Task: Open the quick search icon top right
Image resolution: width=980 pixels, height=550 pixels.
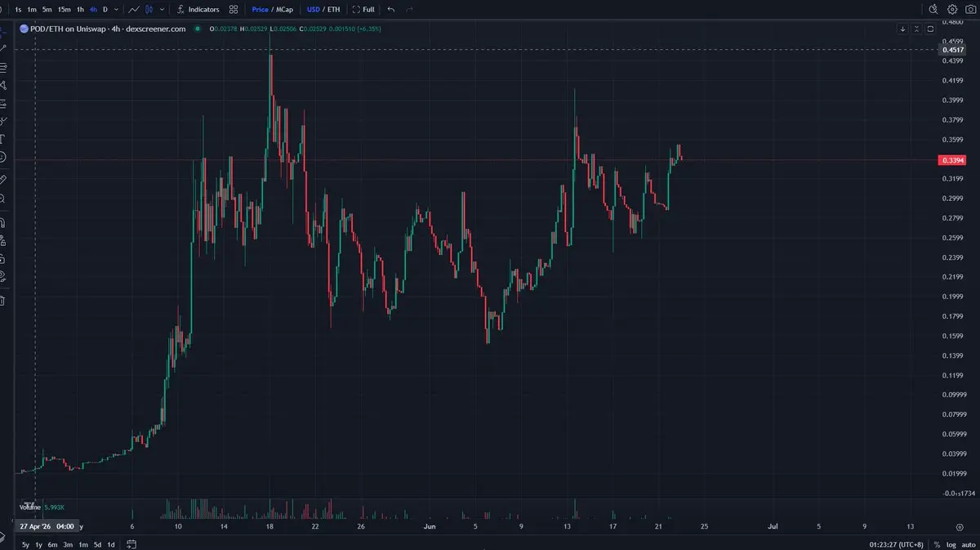Action: 934,10
